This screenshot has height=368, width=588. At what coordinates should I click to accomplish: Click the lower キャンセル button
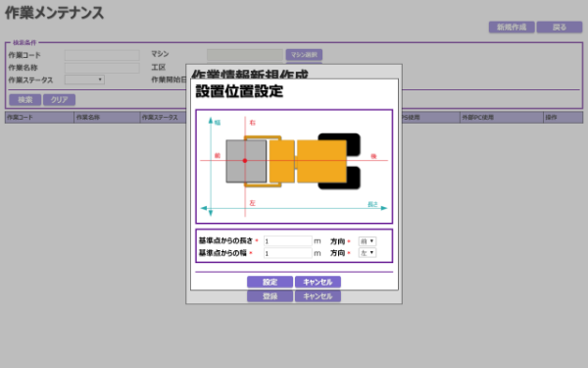pyautogui.click(x=318, y=296)
